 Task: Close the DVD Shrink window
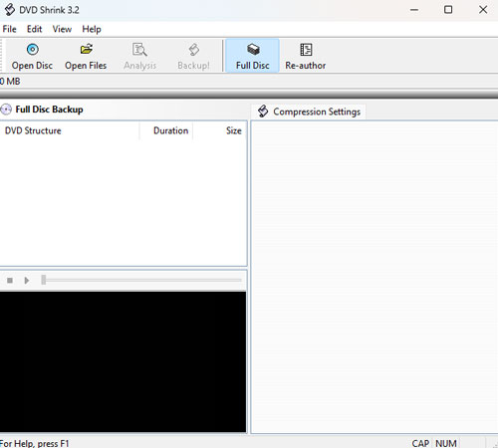coord(483,10)
